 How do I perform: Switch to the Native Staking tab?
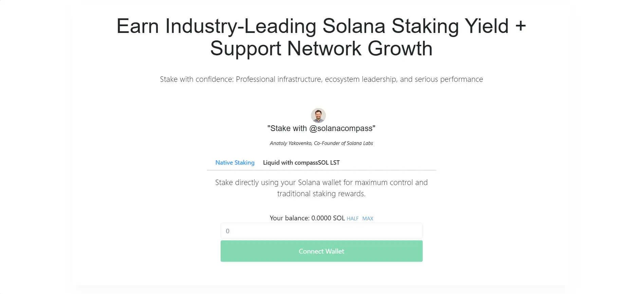(x=235, y=163)
